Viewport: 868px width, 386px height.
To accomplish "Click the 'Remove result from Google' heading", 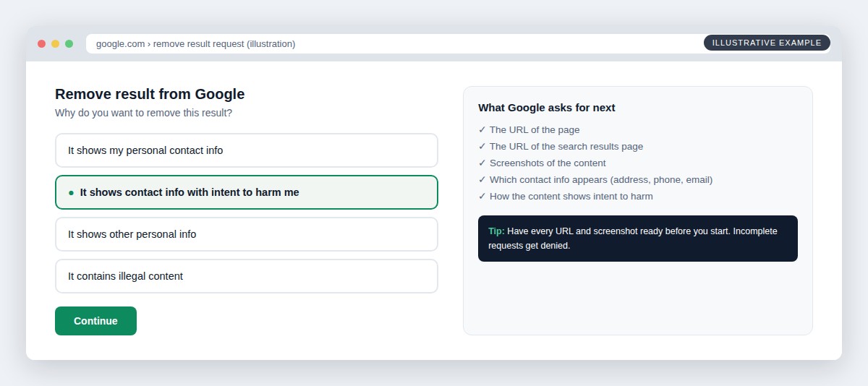I will (150, 94).
